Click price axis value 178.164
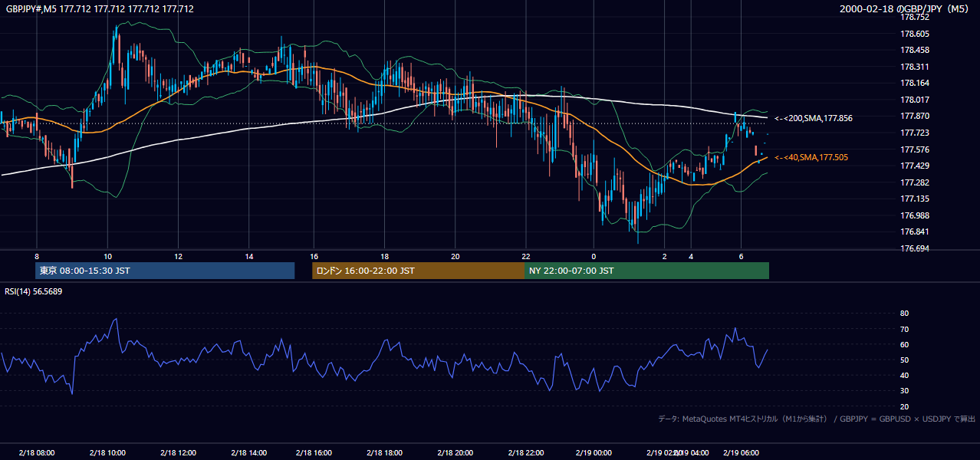 (x=915, y=83)
